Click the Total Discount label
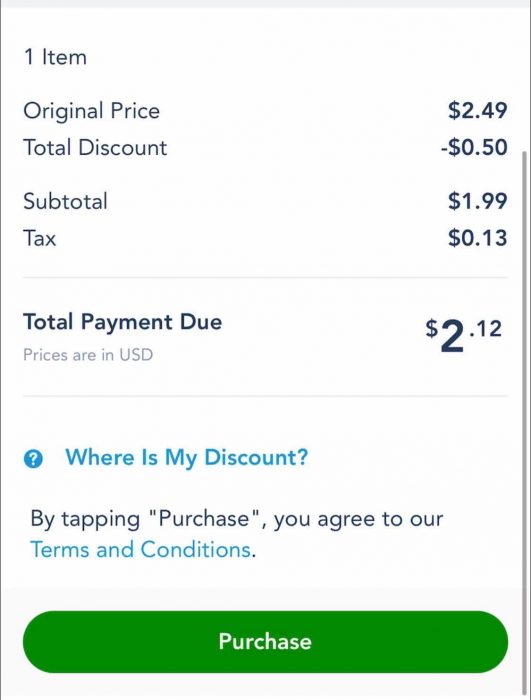The image size is (531, 700). pos(95,148)
